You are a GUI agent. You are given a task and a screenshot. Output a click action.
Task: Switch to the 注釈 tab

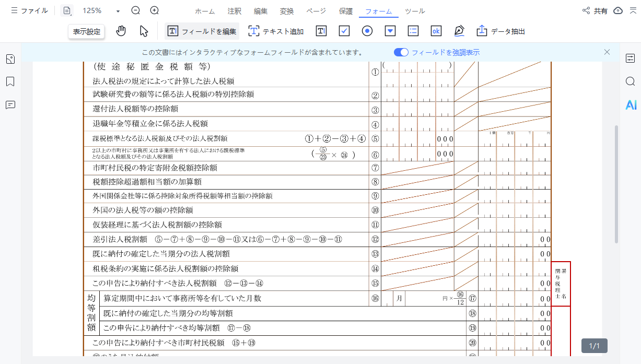click(235, 11)
